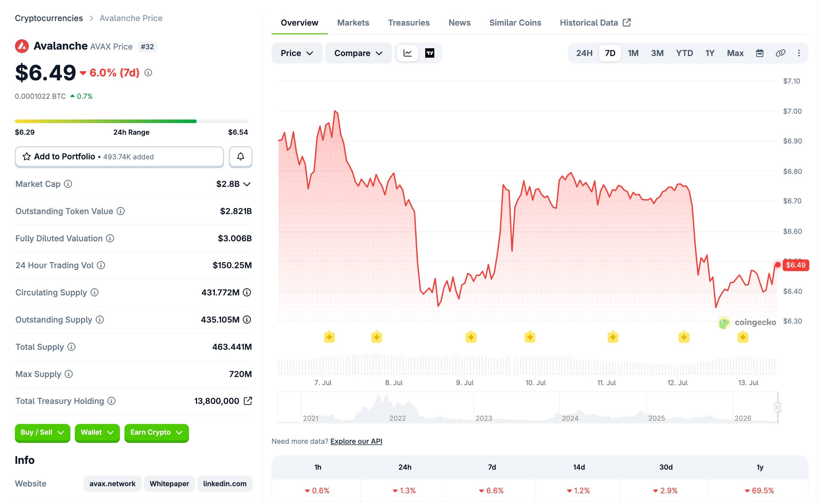Open chart options three-dot menu
Viewport: 819px width, 504px height.
(x=800, y=53)
